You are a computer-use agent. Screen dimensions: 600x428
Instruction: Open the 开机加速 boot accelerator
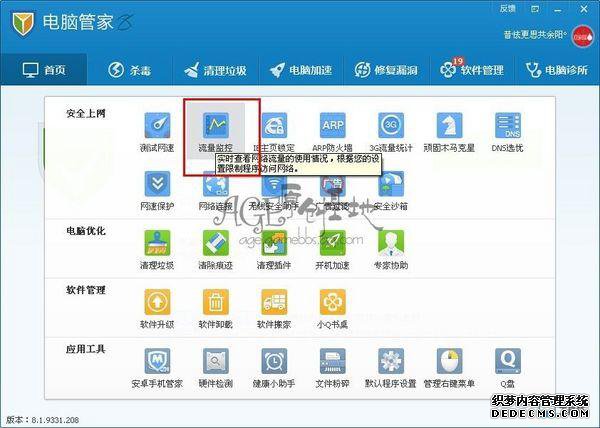[x=333, y=249]
